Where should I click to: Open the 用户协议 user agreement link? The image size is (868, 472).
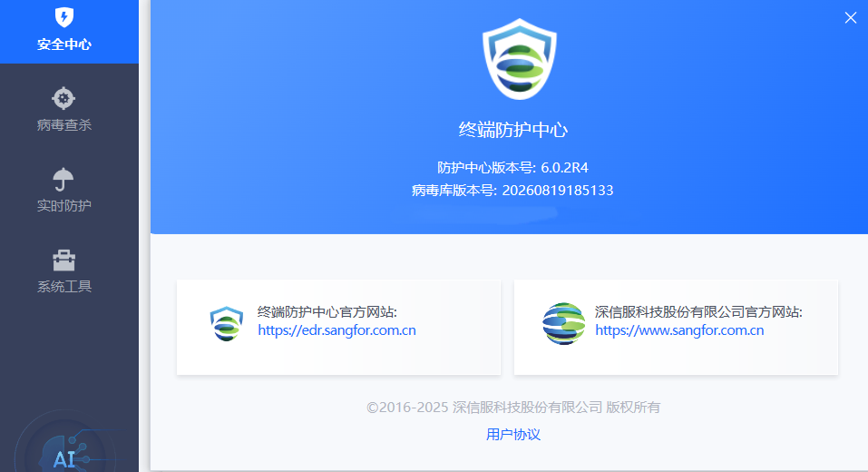tap(513, 434)
